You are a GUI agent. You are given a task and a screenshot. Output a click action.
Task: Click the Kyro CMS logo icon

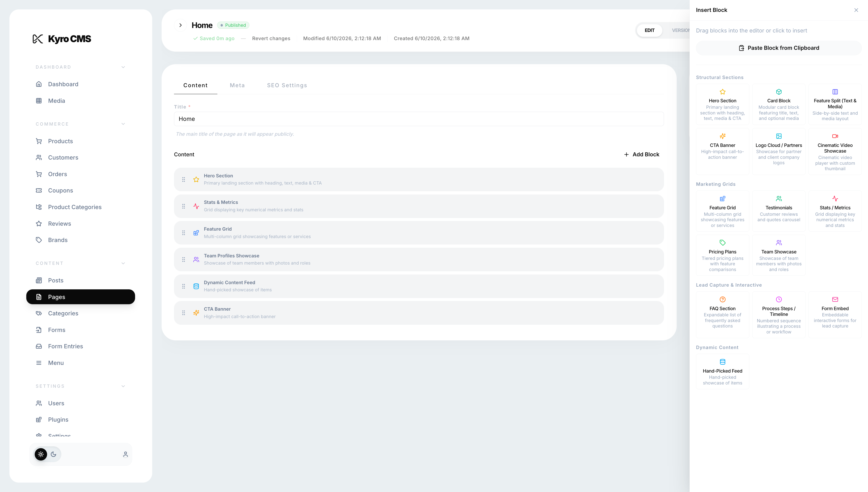pos(37,39)
